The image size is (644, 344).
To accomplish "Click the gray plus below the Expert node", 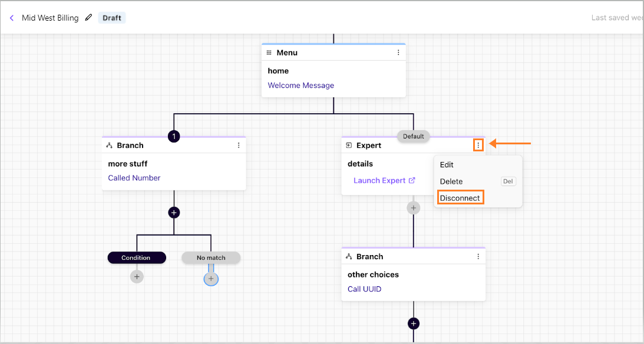I will pyautogui.click(x=413, y=208).
